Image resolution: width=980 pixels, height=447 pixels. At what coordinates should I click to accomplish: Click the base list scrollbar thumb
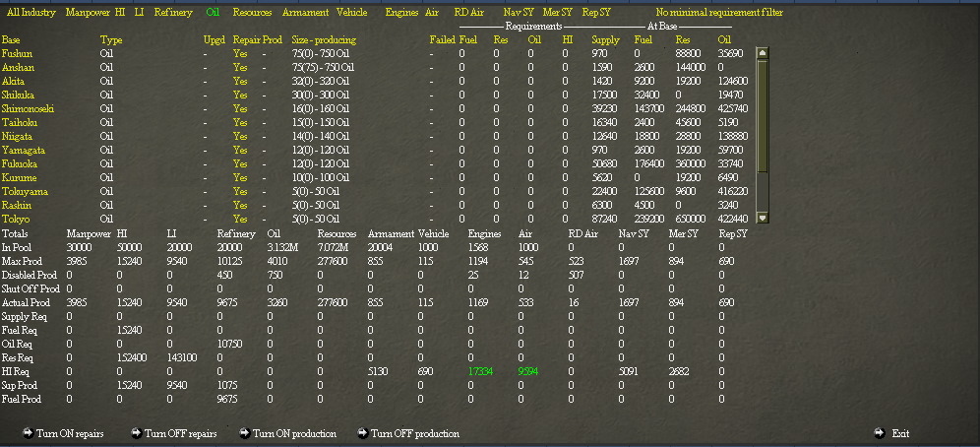click(x=762, y=115)
